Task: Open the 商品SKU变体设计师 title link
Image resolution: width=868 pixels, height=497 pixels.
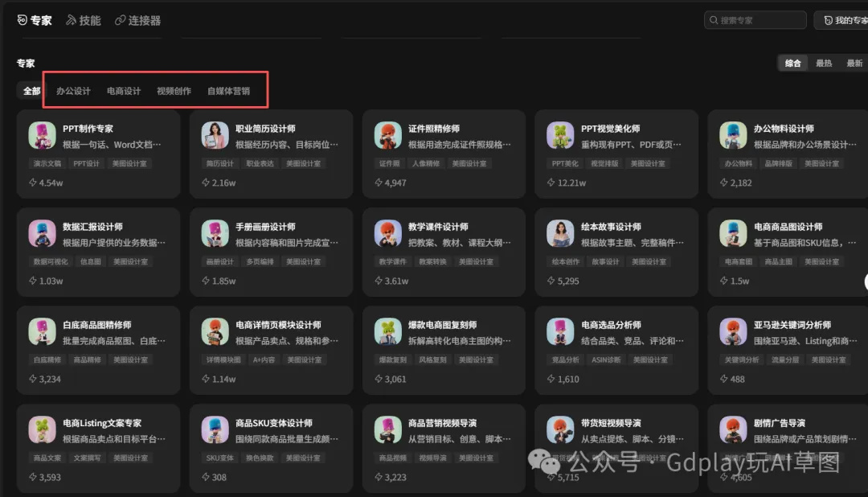Action: coord(273,423)
